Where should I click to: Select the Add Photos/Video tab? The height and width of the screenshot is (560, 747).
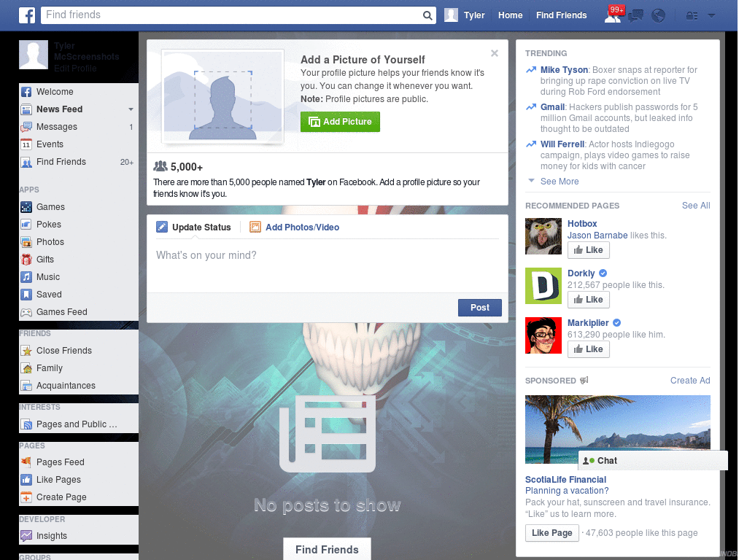[295, 227]
